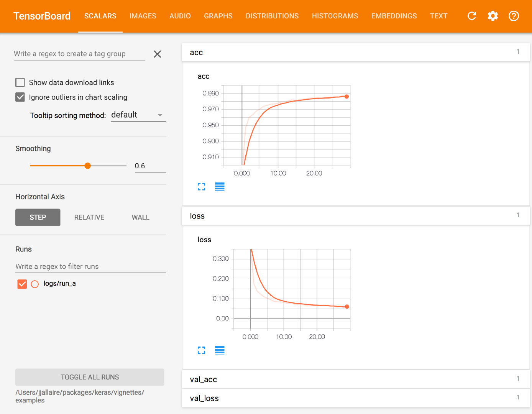532x414 pixels.
Task: Select only logs/run_a via radio circle
Action: (x=34, y=284)
